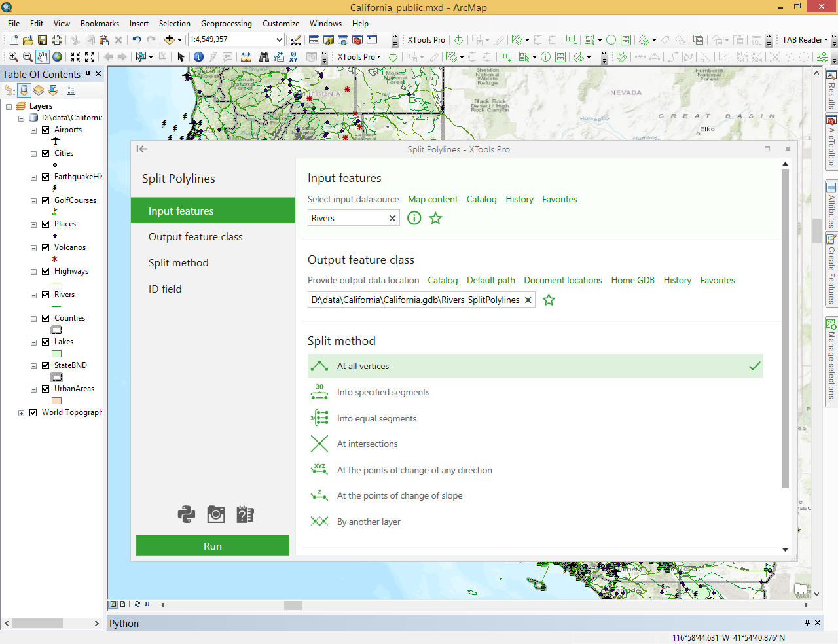This screenshot has height=644, width=838.
Task: Collapse the Airports layer node
Action: coord(33,130)
